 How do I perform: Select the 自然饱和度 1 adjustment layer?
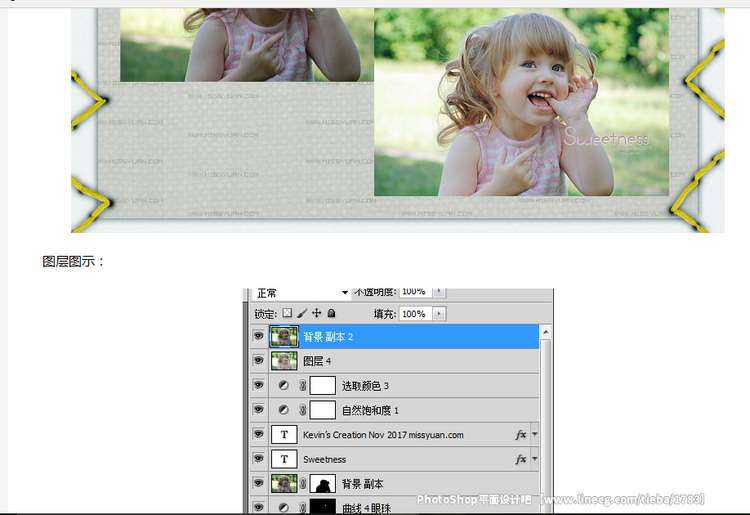[370, 410]
